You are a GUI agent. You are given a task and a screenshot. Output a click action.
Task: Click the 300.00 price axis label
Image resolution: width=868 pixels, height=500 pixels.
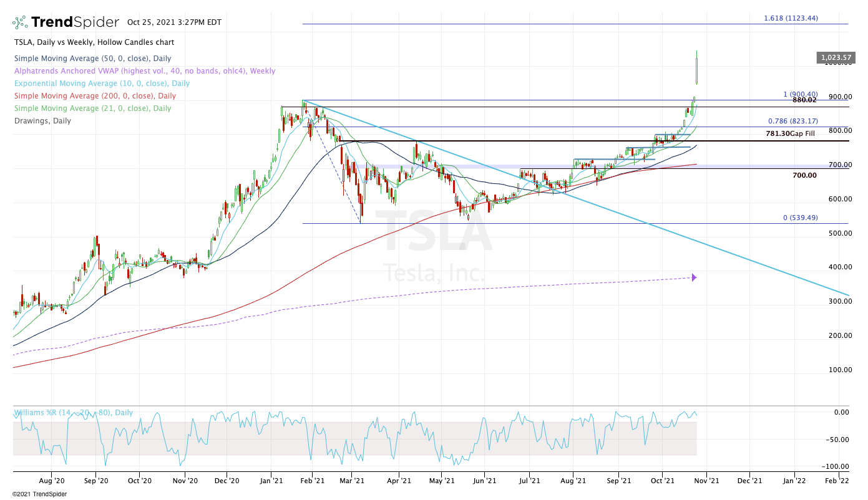[840, 301]
